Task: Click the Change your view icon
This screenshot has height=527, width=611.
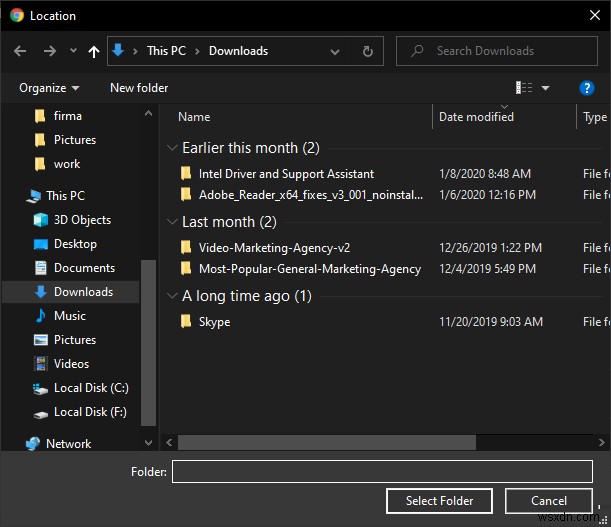Action: pyautogui.click(x=523, y=88)
